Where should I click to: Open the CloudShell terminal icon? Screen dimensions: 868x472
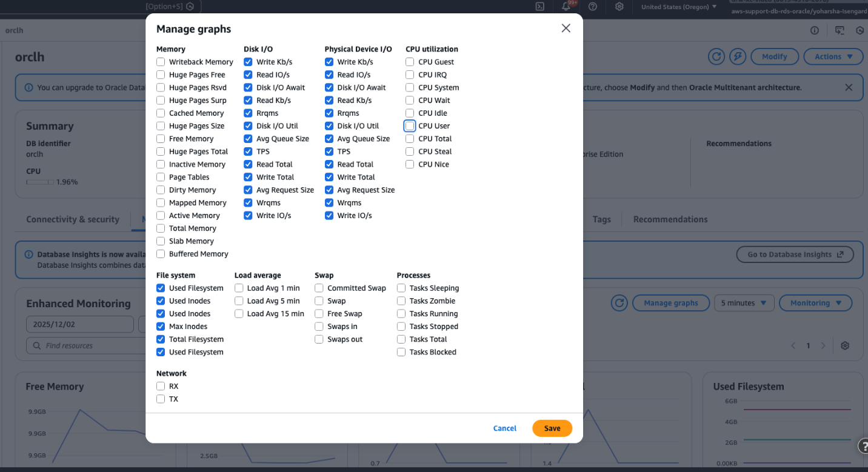point(539,7)
